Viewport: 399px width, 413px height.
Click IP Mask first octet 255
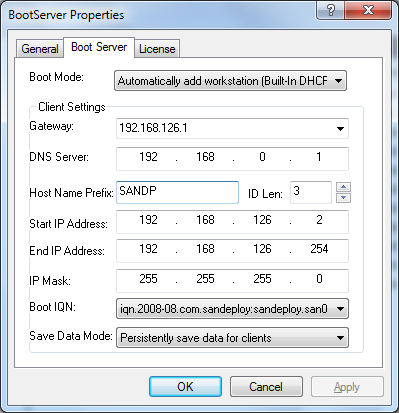click(148, 279)
